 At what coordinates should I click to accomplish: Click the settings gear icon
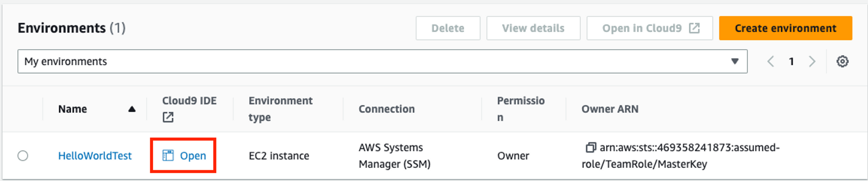coord(842,61)
